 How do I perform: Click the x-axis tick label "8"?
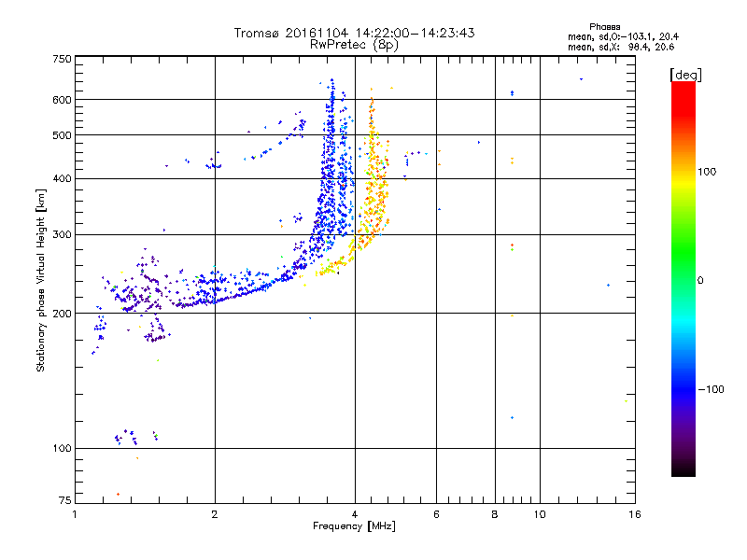(495, 514)
